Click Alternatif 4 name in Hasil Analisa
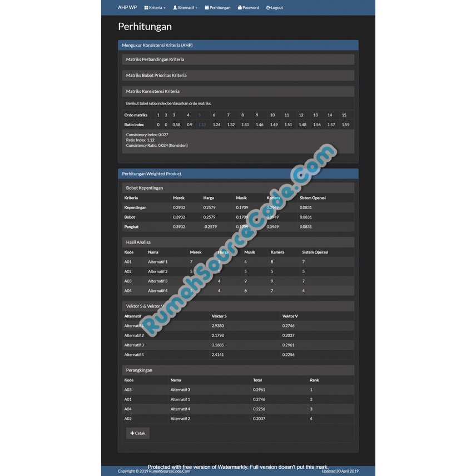This screenshot has width=476, height=476. [157, 290]
